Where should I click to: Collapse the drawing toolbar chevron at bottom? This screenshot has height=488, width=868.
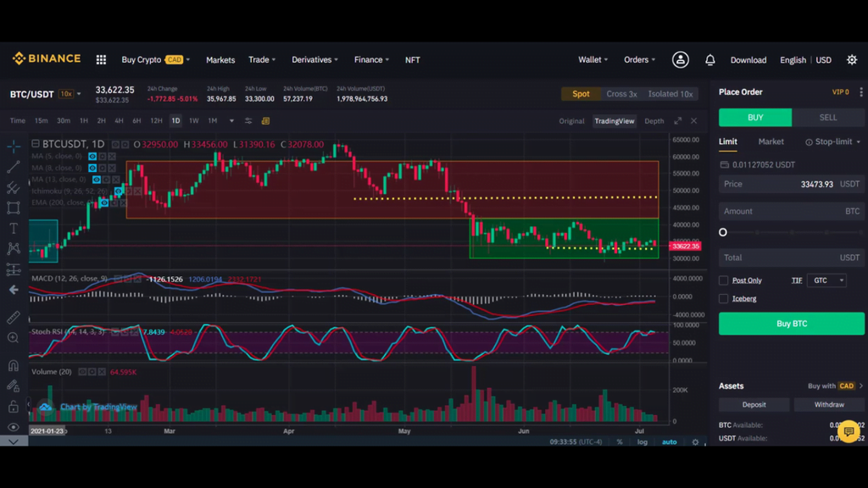click(14, 441)
